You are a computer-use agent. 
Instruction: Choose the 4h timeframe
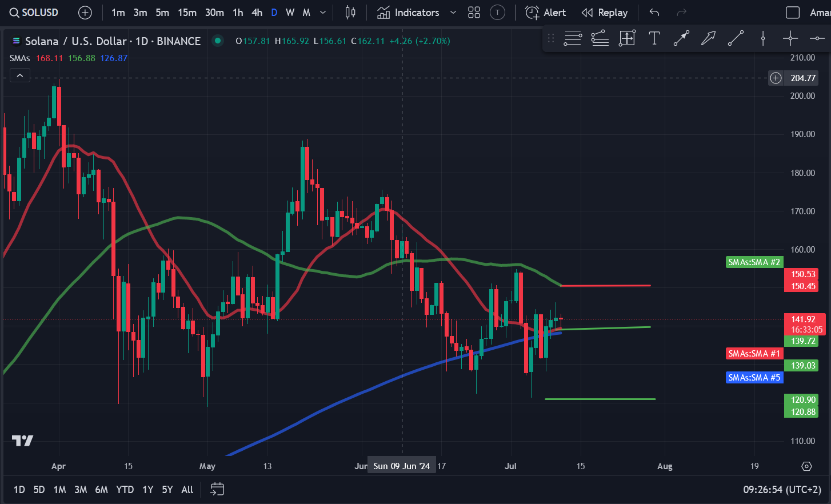[x=257, y=13]
